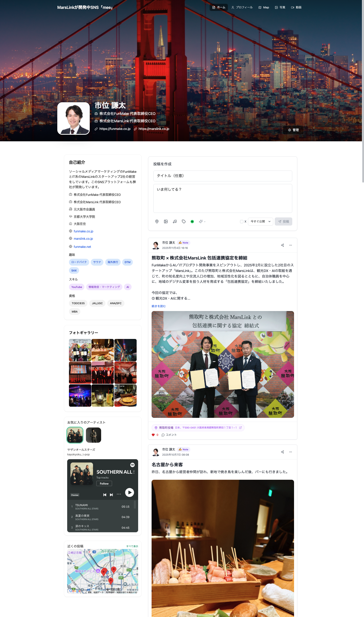Open more options on 名古屋から来客 post
This screenshot has width=364, height=617.
pos(290,452)
